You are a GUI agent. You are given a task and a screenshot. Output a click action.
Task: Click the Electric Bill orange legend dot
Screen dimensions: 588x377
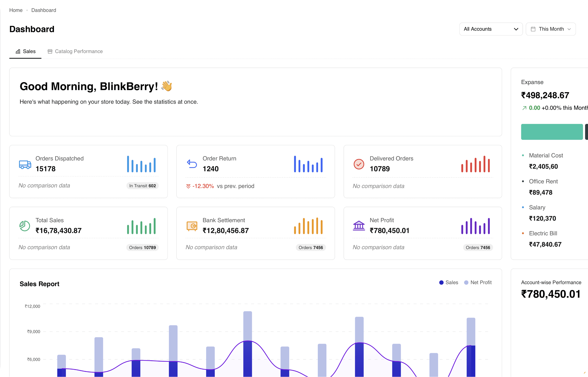click(523, 233)
